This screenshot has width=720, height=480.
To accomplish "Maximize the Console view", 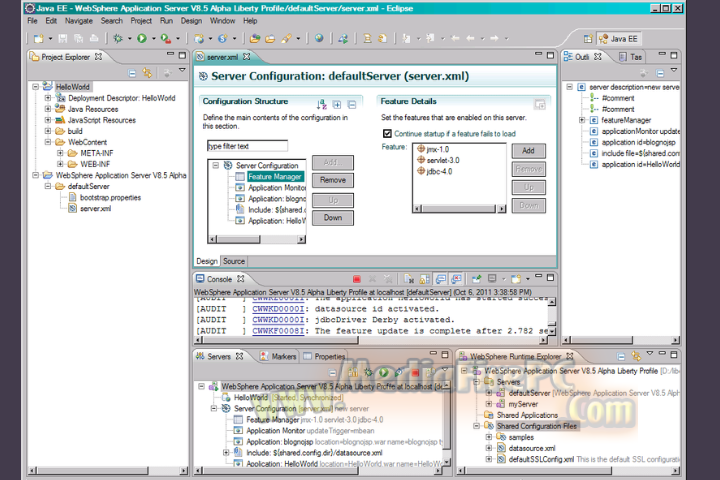I will point(550,277).
